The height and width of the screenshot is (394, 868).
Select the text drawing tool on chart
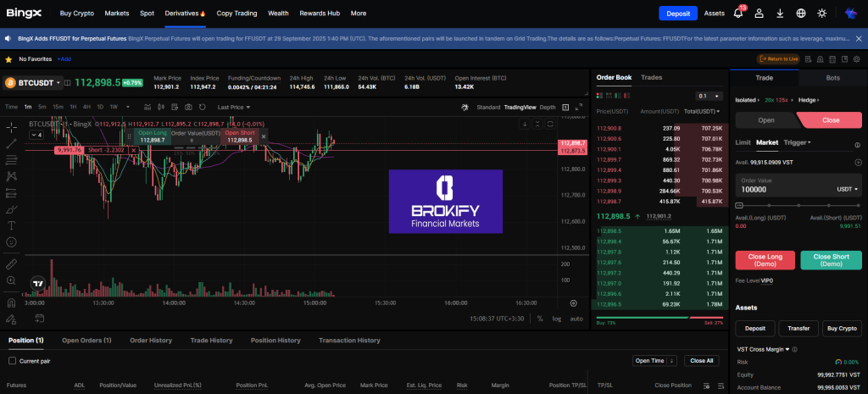point(11,225)
